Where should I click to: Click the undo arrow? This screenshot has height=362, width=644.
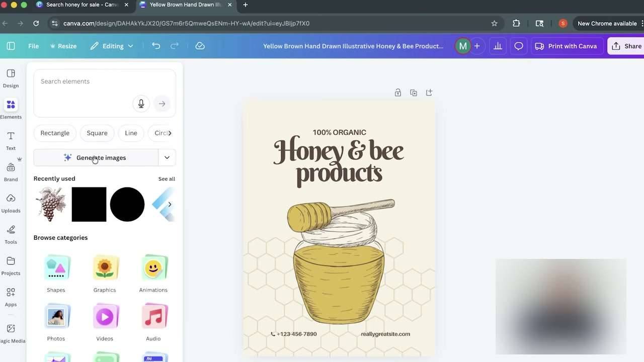[156, 46]
